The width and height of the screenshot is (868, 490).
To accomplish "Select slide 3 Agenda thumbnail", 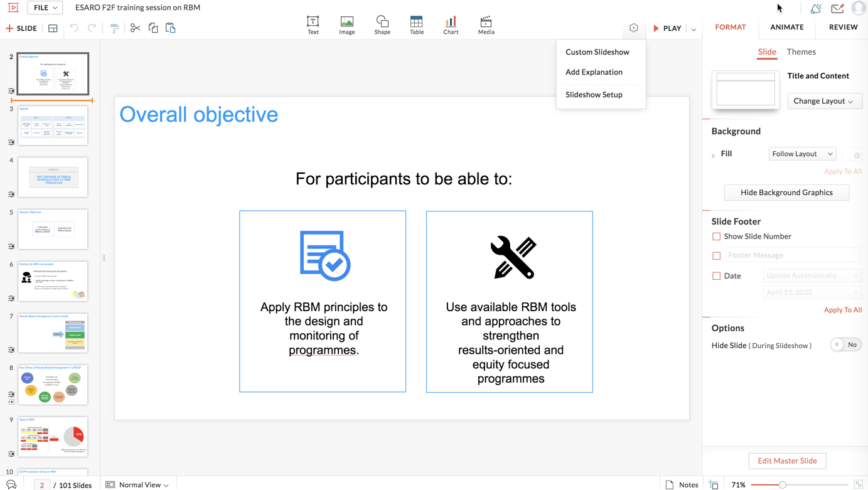I will coord(53,125).
